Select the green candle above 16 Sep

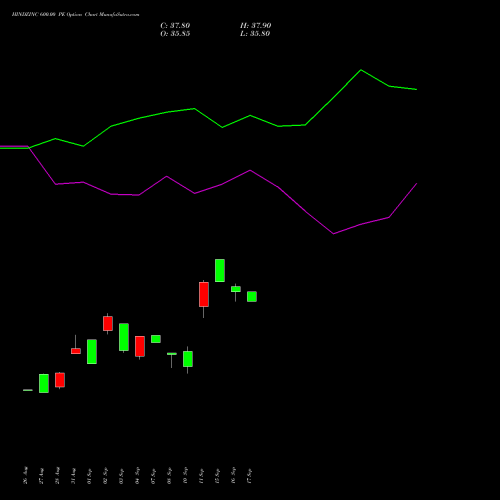point(236,289)
